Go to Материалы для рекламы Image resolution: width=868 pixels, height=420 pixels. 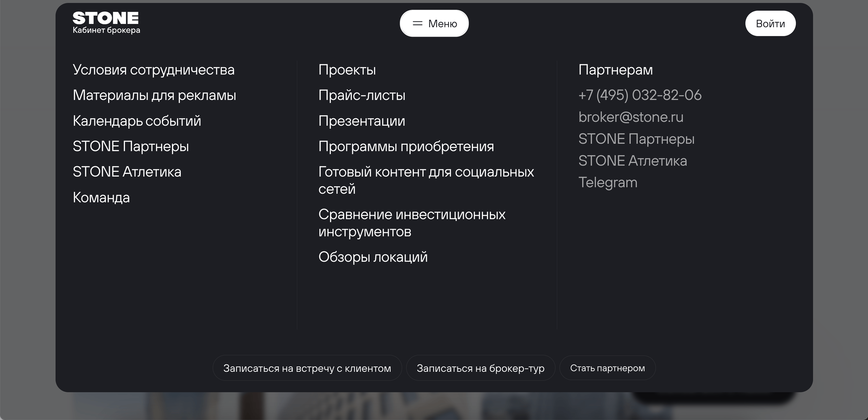[x=154, y=95]
